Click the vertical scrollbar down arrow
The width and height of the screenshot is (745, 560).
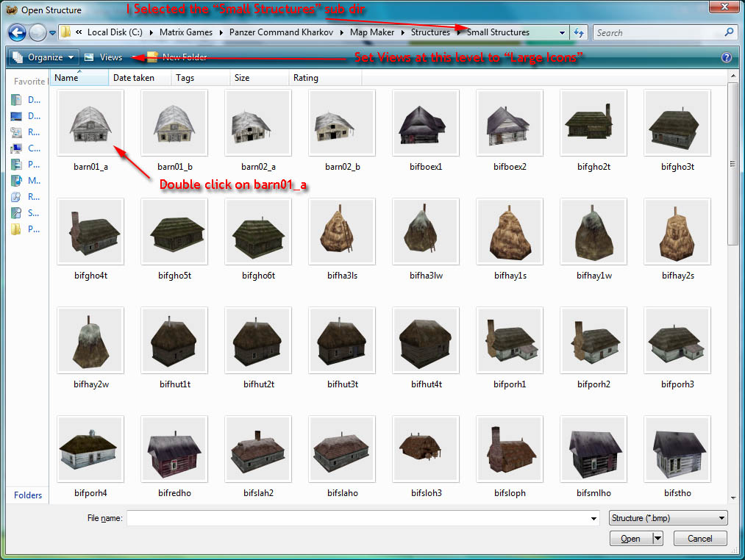733,498
